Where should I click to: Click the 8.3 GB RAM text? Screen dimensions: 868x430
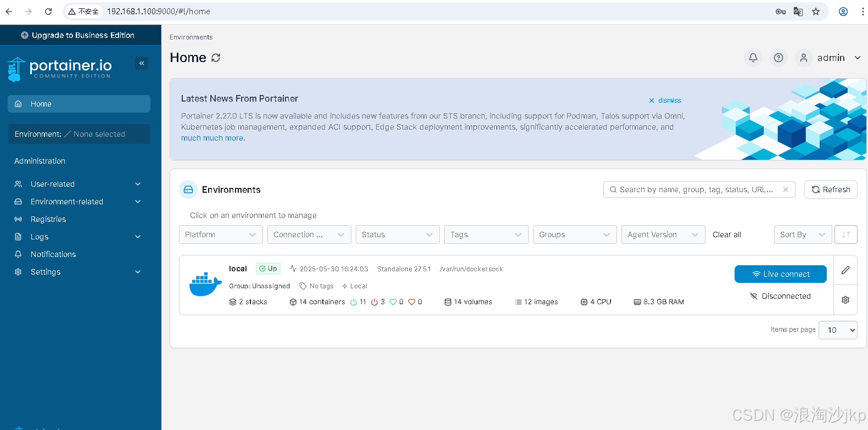click(x=664, y=302)
